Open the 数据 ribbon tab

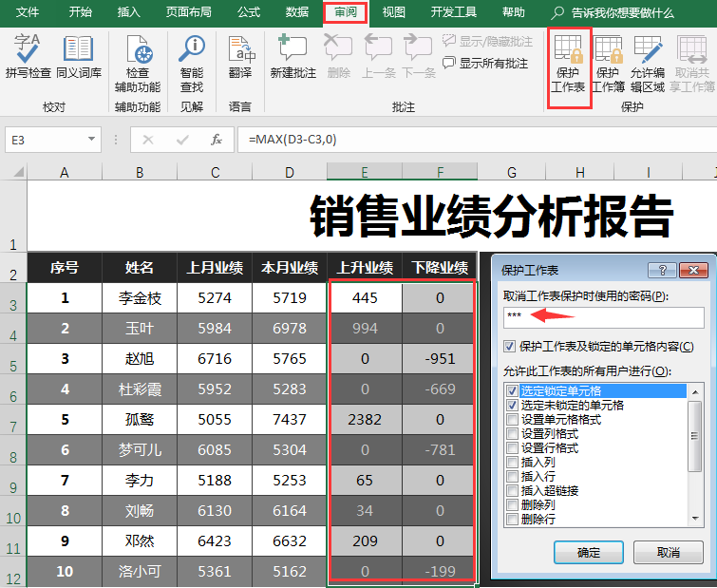point(296,12)
